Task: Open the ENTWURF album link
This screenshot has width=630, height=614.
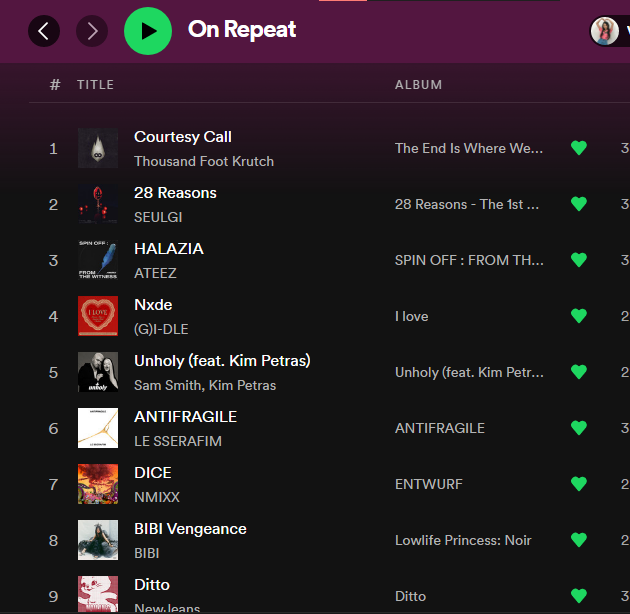Action: 428,484
